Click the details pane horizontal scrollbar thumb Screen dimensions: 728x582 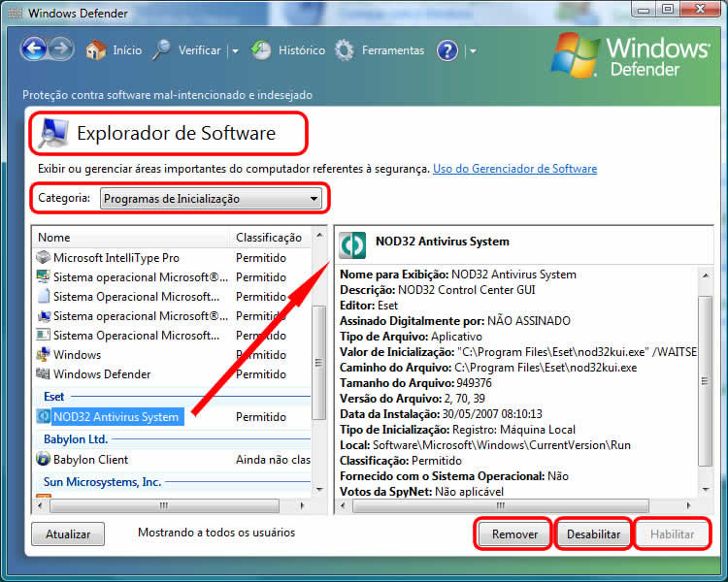[501, 505]
